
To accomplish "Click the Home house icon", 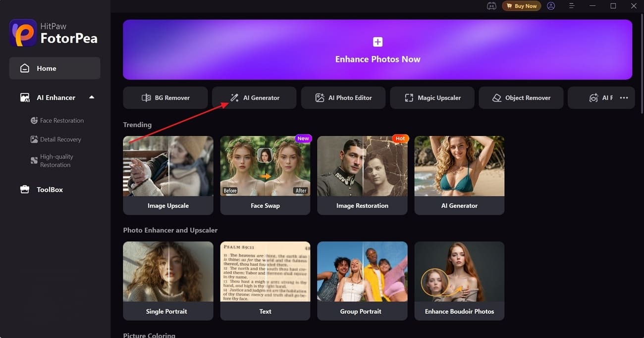I will point(24,68).
